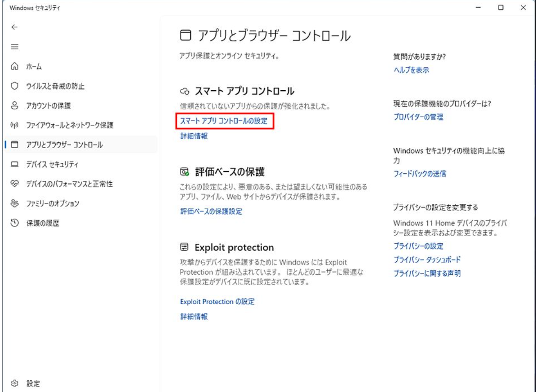Click the device performance heart icon
537x392 pixels.
(x=15, y=184)
